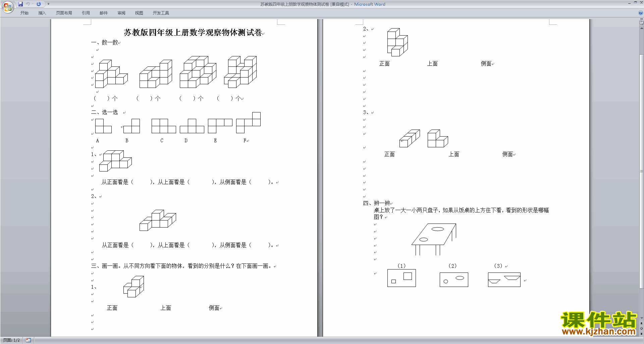The width and height of the screenshot is (644, 344).
Task: Click the macro recording icon in the status bar
Action: click(28, 340)
